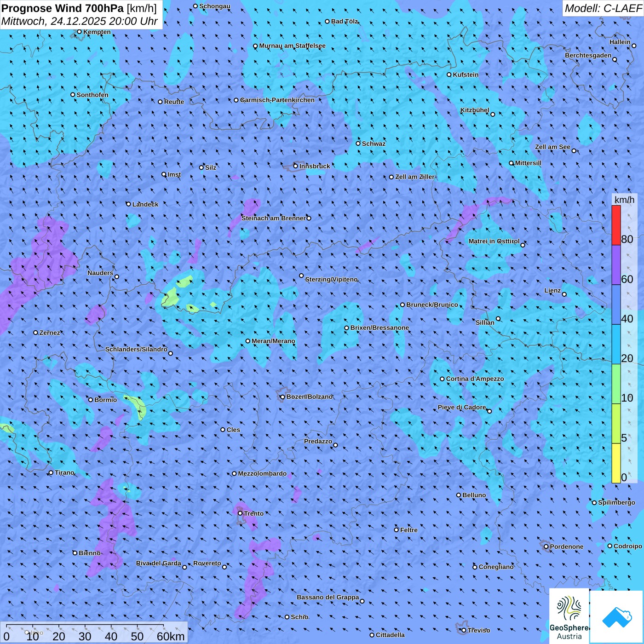Click the Innsbruck city label
Image resolution: width=644 pixels, height=644 pixels.
(x=315, y=166)
